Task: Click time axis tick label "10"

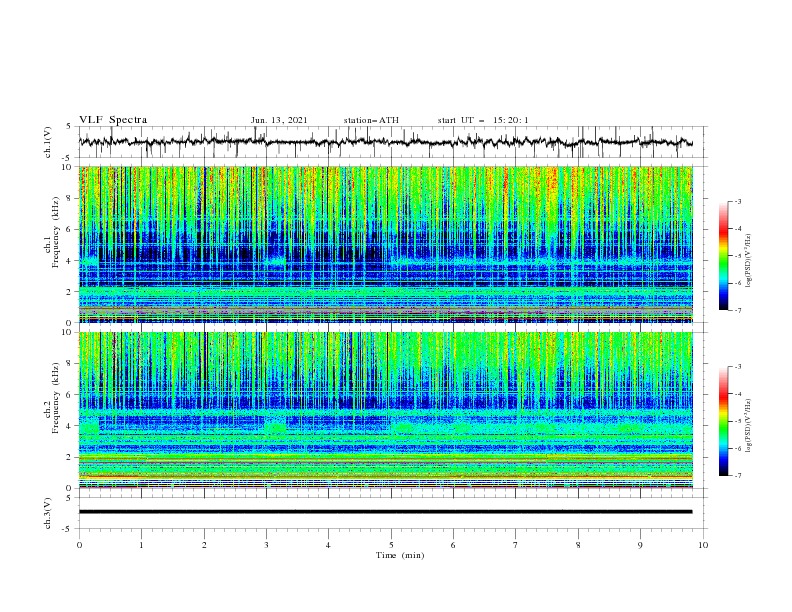Action: coord(703,545)
